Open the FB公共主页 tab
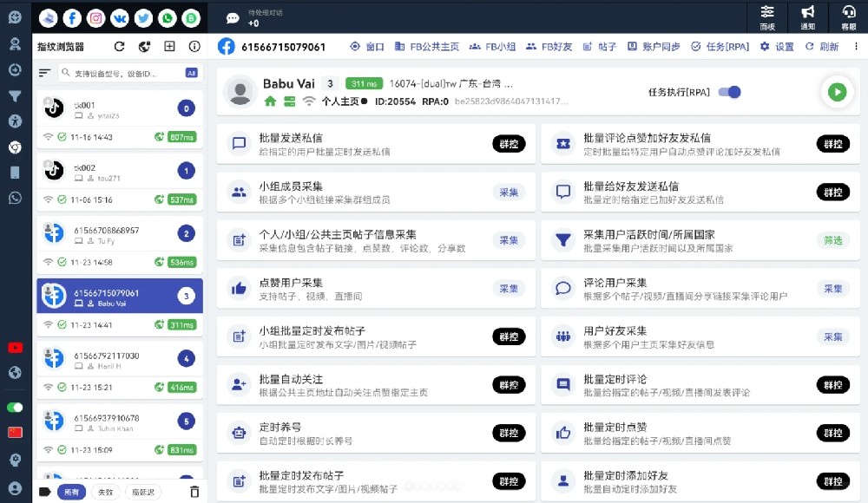Viewport: 868px width, 503px height. [x=426, y=47]
